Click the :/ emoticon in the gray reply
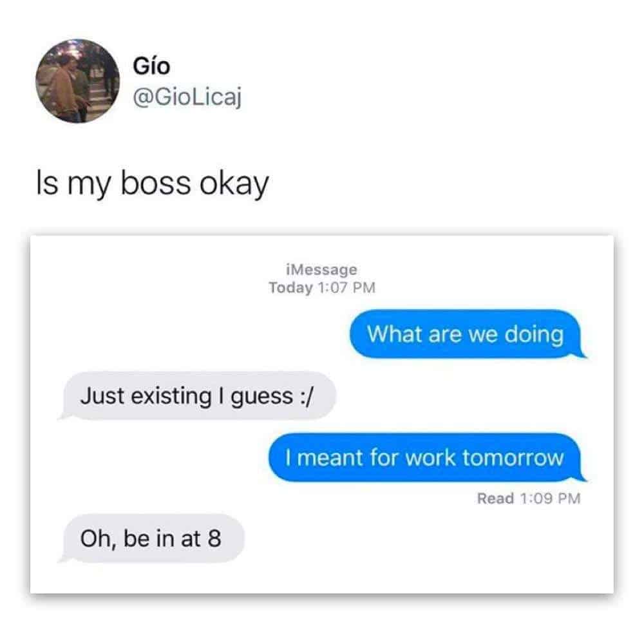 pos(307,396)
